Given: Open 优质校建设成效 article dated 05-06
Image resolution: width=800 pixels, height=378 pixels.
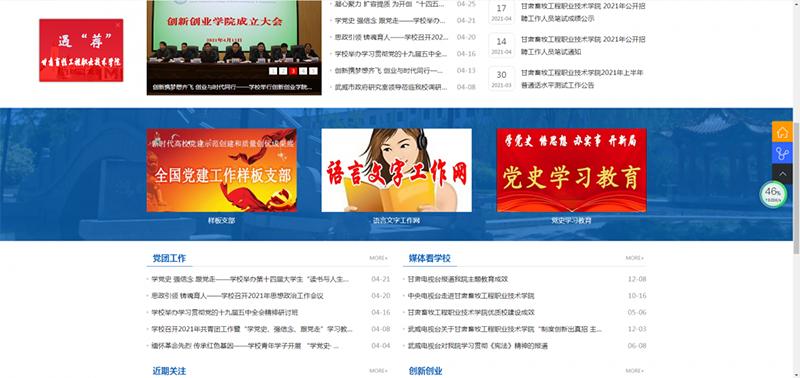Looking at the screenshot, I should [471, 312].
